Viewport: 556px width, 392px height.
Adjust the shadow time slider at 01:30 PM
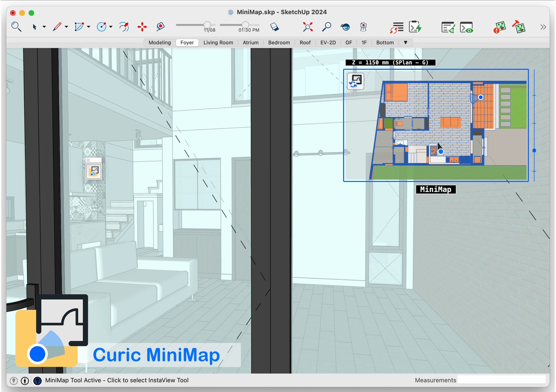point(245,25)
